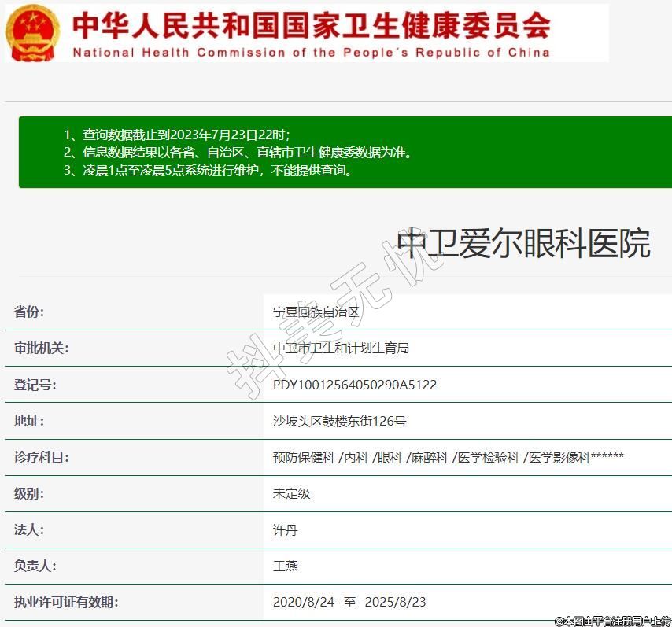Click the 本图由平台注册用户上传 watermark text
Image resolution: width=672 pixels, height=627 pixels.
(x=612, y=621)
